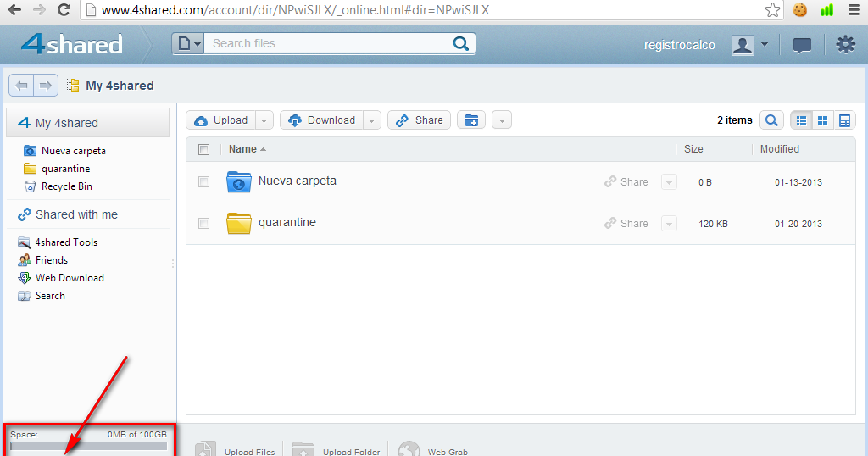Click the 120 KB size value
The height and width of the screenshot is (456, 868).
(x=713, y=224)
